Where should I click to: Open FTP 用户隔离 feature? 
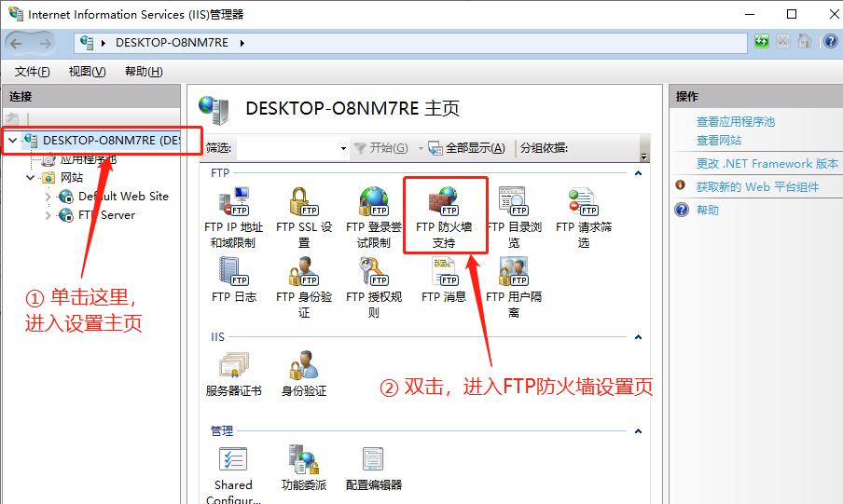[x=514, y=288]
